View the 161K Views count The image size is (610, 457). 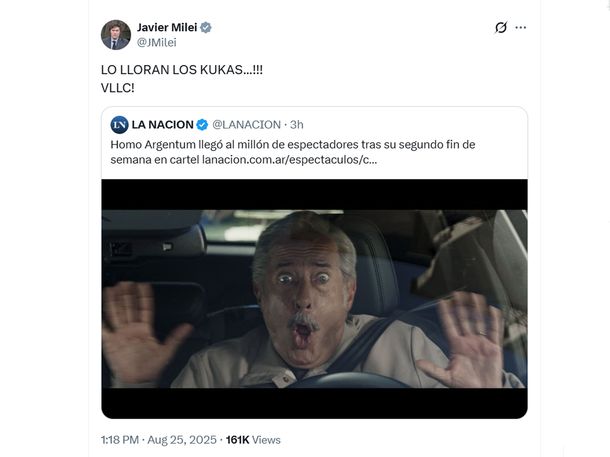[x=253, y=440]
